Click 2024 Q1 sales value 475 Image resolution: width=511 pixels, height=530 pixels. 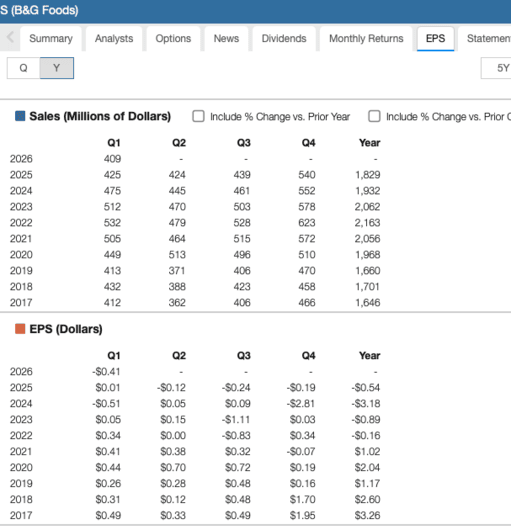(x=112, y=191)
